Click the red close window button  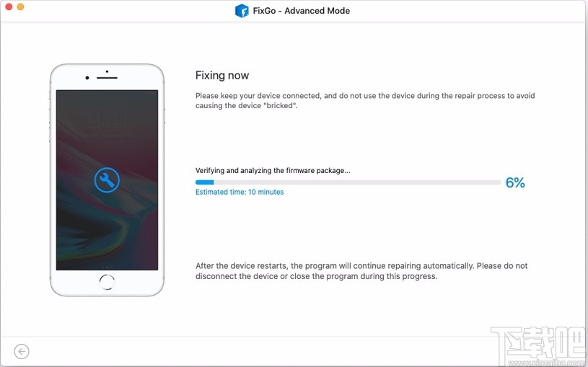click(9, 6)
